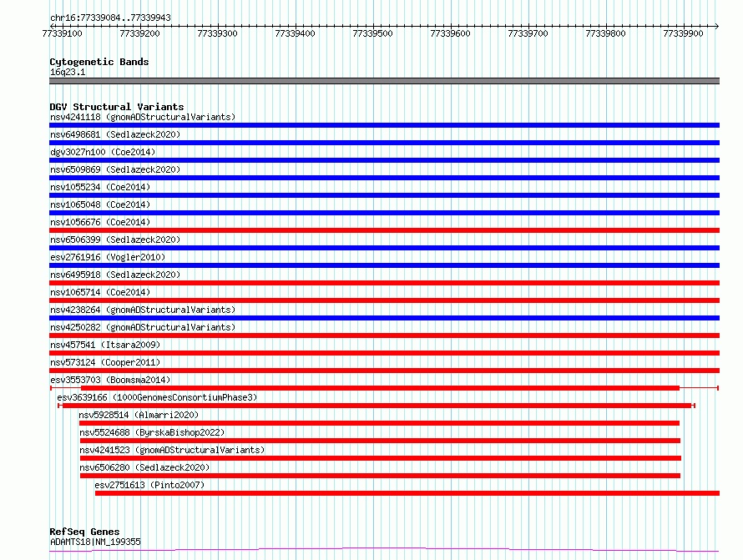This screenshot has width=743, height=560.
Task: Click the 16q23.1 band label
Action: click(68, 72)
